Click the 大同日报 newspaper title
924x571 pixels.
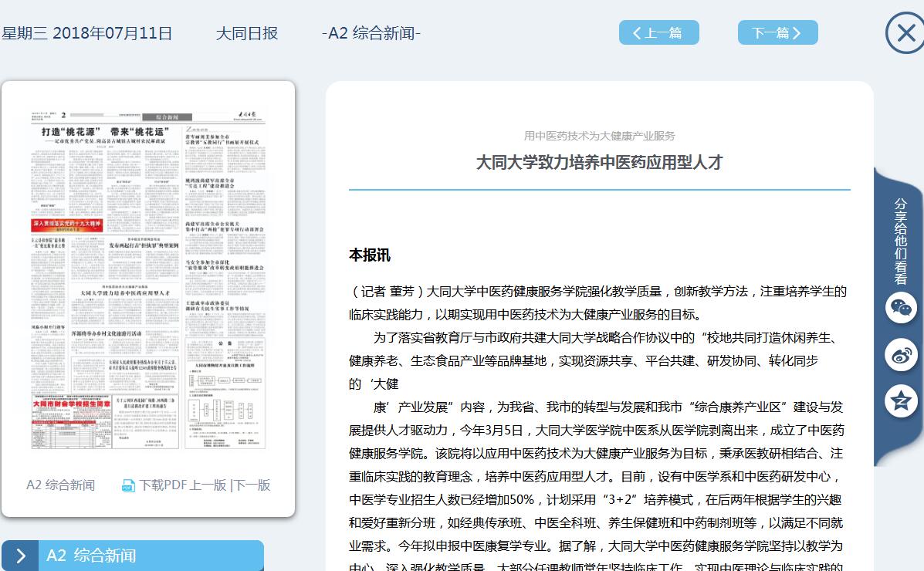coord(247,33)
